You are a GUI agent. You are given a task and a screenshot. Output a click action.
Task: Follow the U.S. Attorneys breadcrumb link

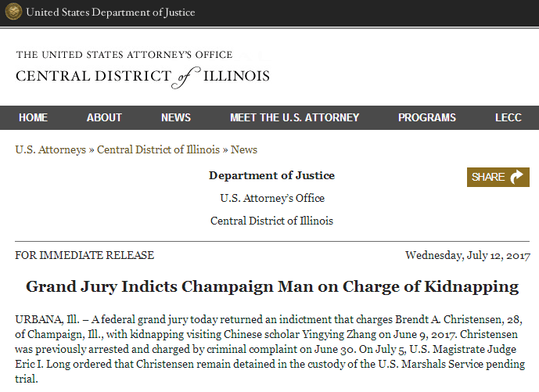pyautogui.click(x=50, y=149)
